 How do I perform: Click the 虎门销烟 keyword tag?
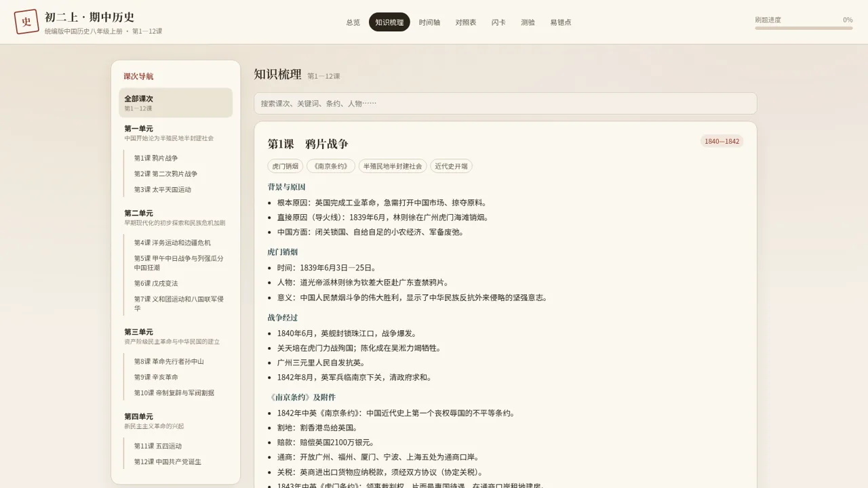[285, 166]
